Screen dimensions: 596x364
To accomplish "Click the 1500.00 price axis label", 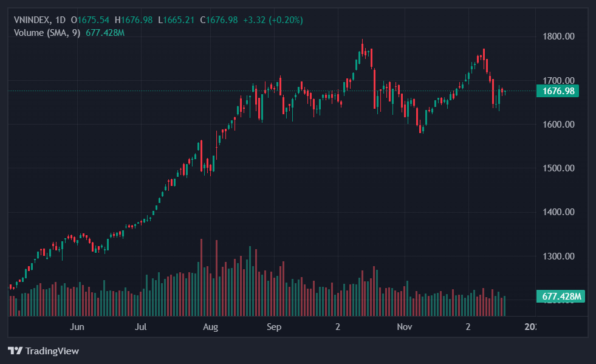I will (x=558, y=168).
